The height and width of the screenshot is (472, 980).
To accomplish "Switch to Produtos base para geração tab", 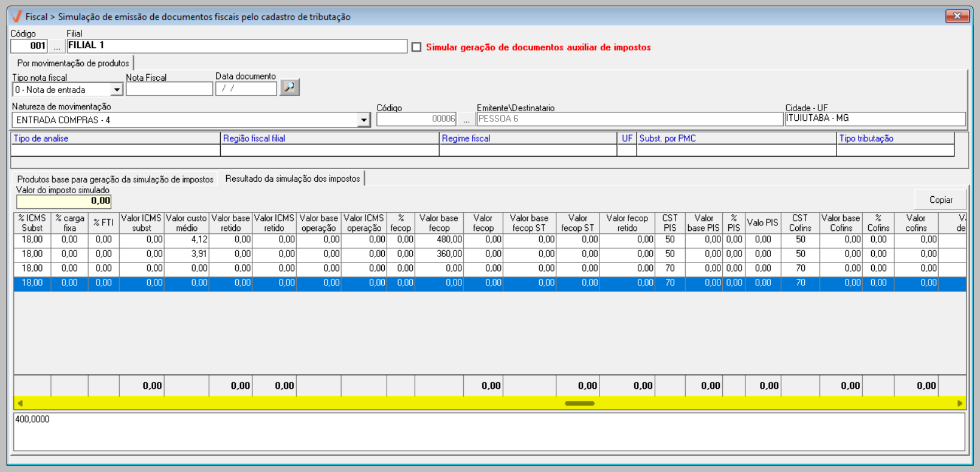I will click(115, 179).
